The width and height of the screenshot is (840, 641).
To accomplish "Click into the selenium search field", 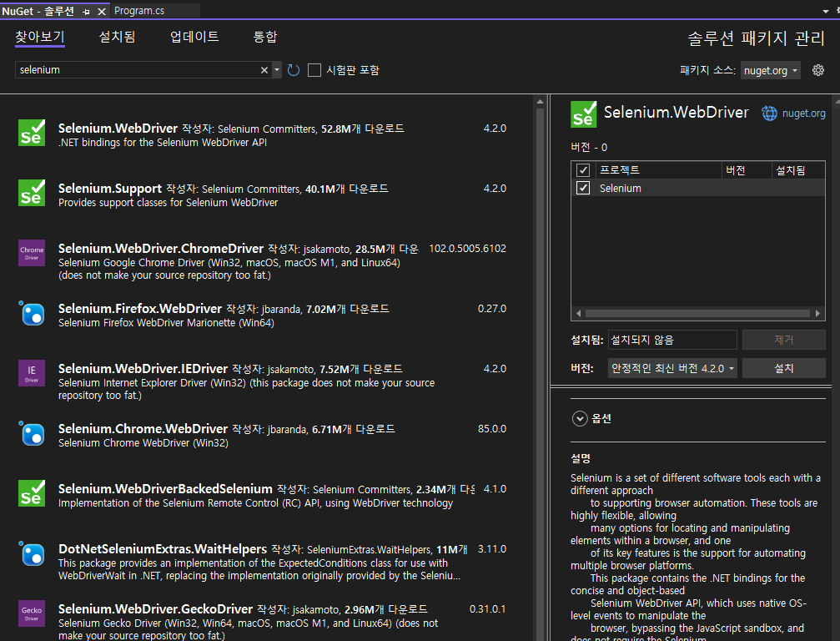I will point(137,70).
